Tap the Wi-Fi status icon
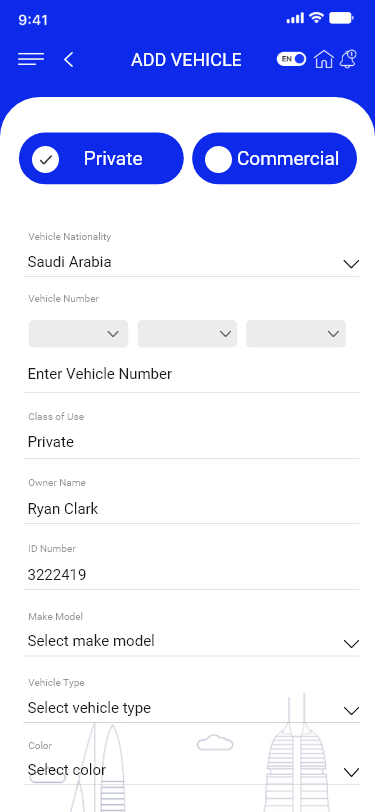Image resolution: width=375 pixels, height=812 pixels. pos(316,19)
